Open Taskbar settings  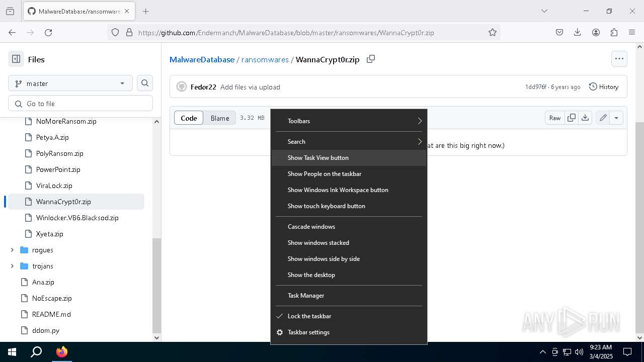pyautogui.click(x=349, y=332)
